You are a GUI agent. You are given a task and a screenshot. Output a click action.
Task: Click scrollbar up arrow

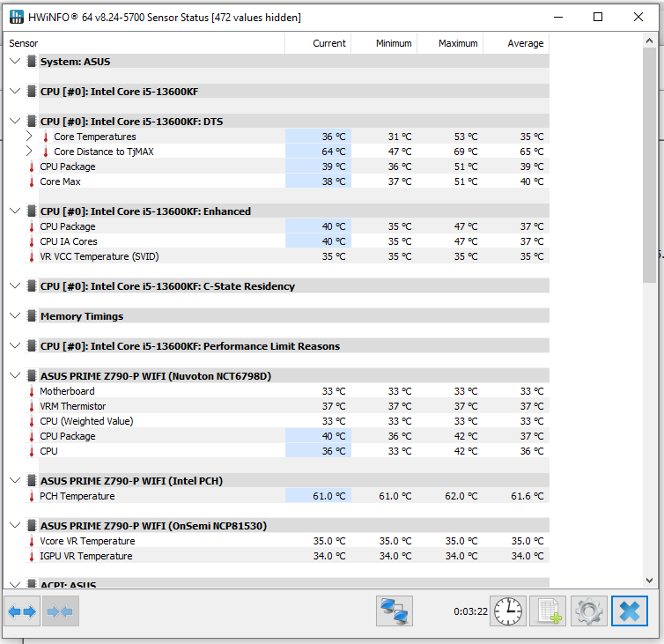point(649,41)
